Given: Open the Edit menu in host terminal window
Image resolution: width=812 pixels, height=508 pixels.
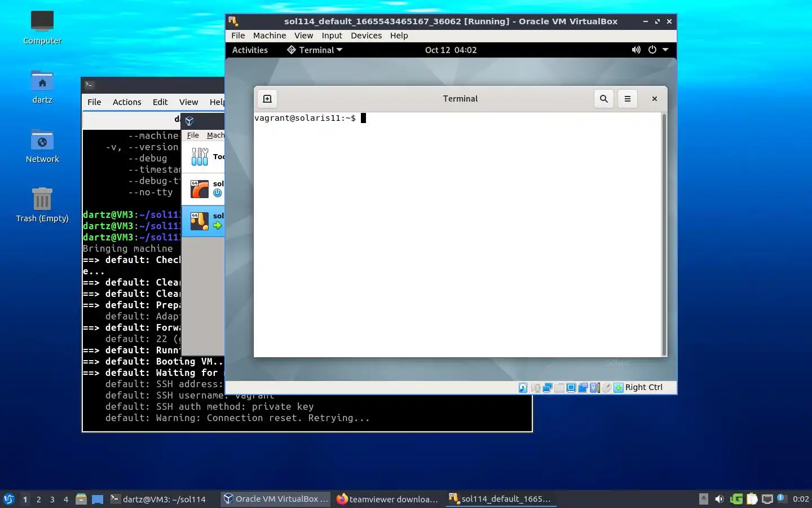Looking at the screenshot, I should (x=160, y=102).
